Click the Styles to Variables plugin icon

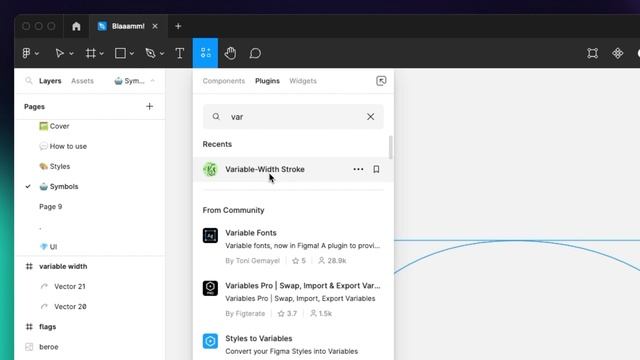[x=210, y=341]
